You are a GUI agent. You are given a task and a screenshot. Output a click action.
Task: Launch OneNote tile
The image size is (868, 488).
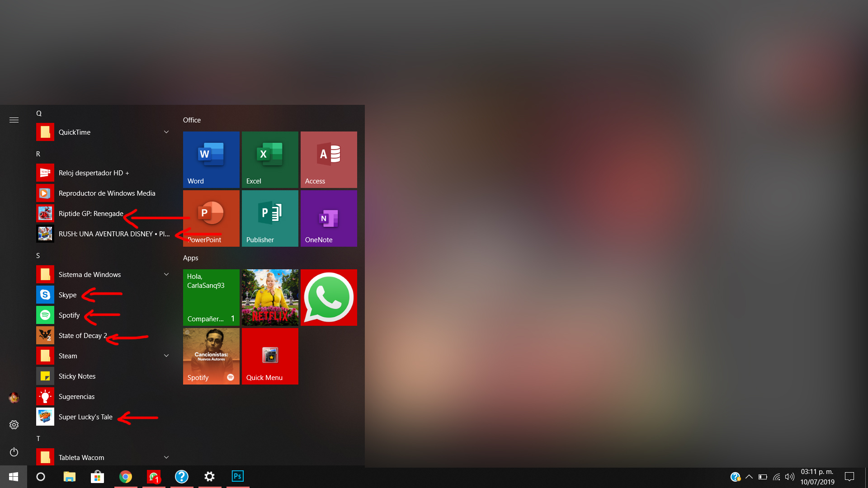click(x=329, y=218)
